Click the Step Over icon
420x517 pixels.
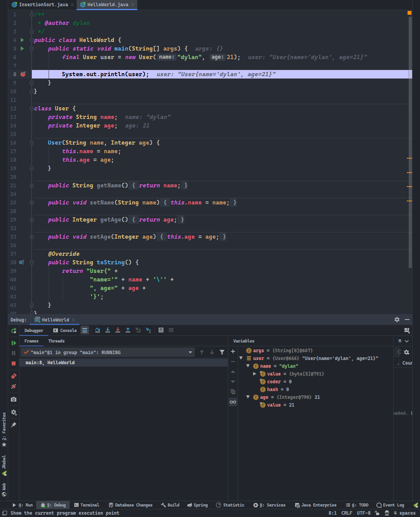click(98, 330)
